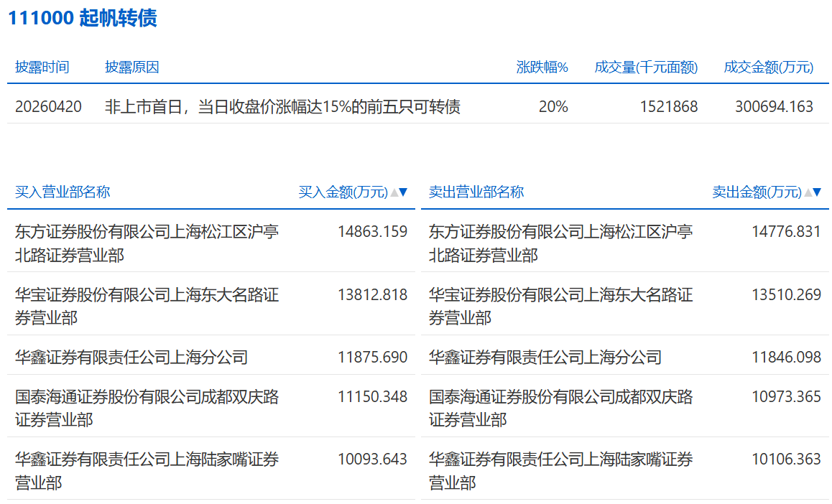Click ascending sort arrow for 买入金额
Screen dimensions: 832x504
(x=393, y=192)
